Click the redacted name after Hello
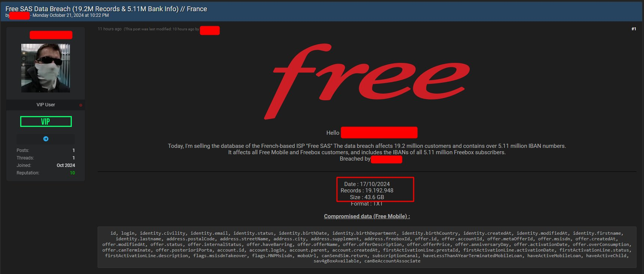The image size is (644, 274). coord(379,133)
